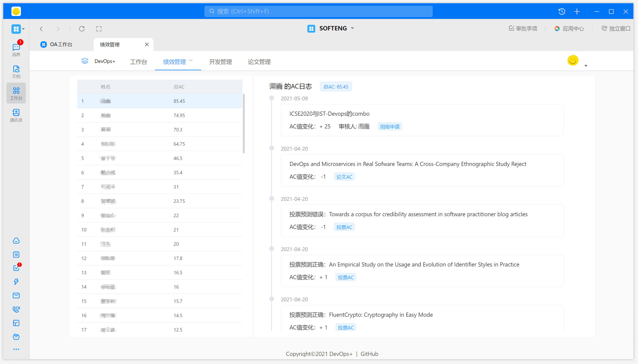
Task: Click the cloud icon in left sidebar
Action: point(16,241)
